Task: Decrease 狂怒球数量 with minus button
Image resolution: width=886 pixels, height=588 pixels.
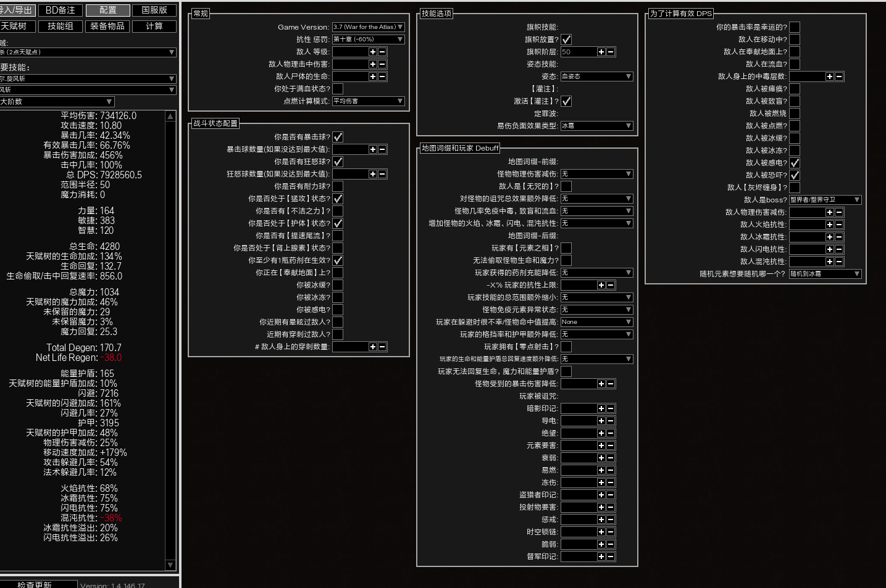Action: click(382, 174)
